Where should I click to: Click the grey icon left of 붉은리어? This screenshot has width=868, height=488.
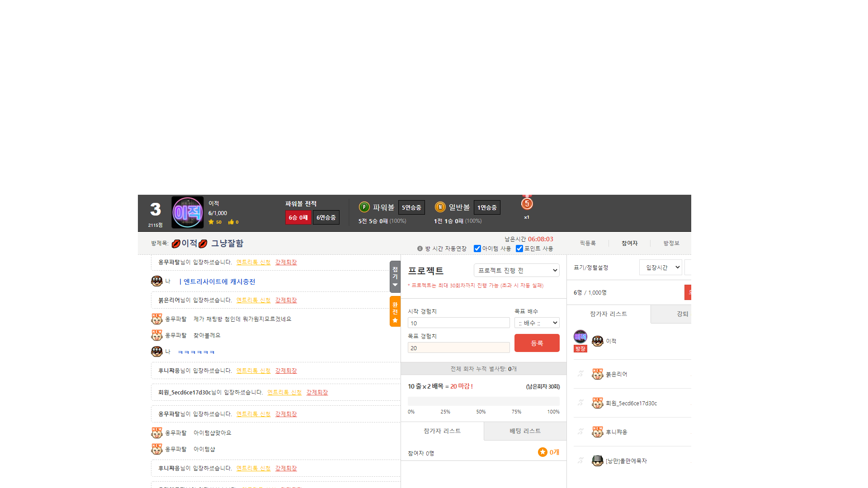pyautogui.click(x=581, y=374)
